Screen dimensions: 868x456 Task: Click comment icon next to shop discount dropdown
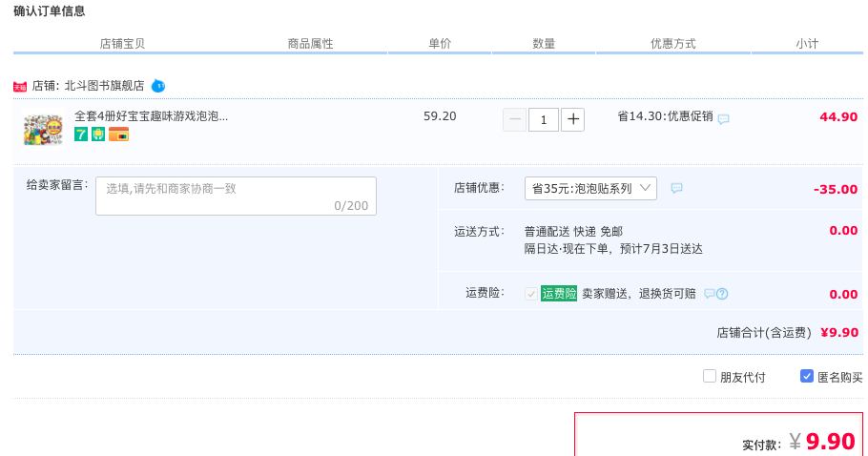[676, 189]
